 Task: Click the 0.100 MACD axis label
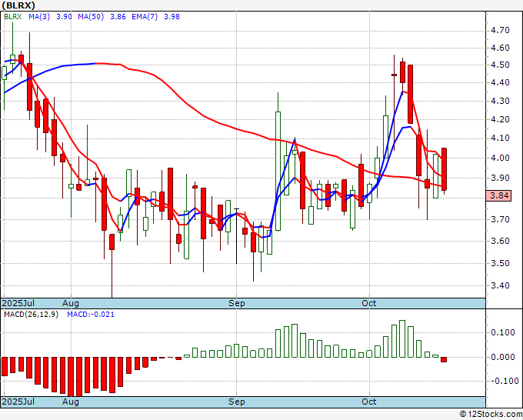pos(503,332)
